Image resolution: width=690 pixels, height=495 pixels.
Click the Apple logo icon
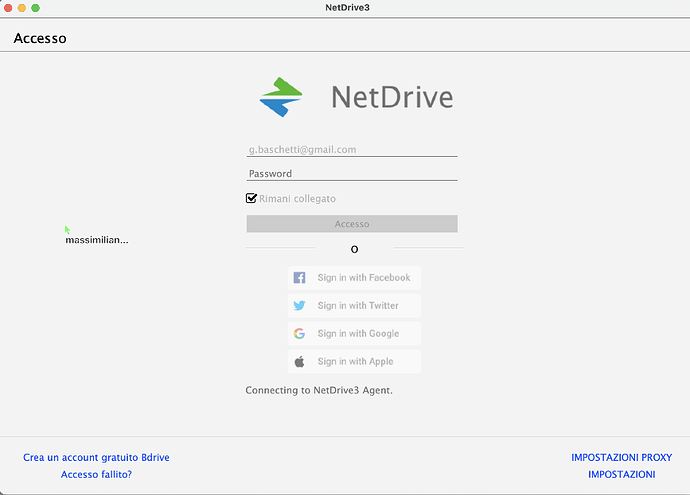tap(299, 362)
